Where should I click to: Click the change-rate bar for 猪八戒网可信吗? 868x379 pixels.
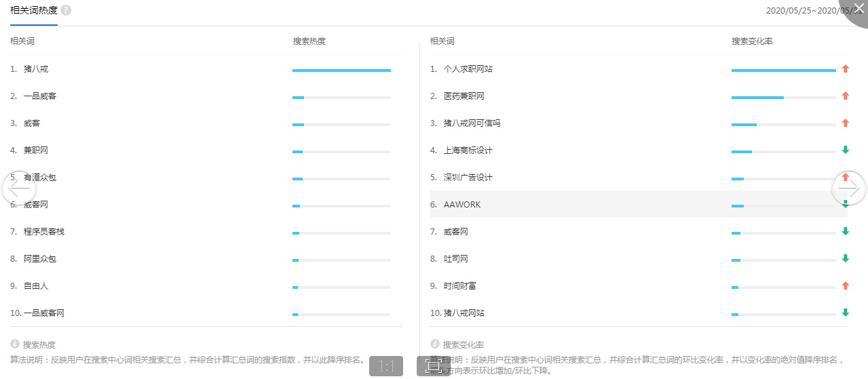784,124
